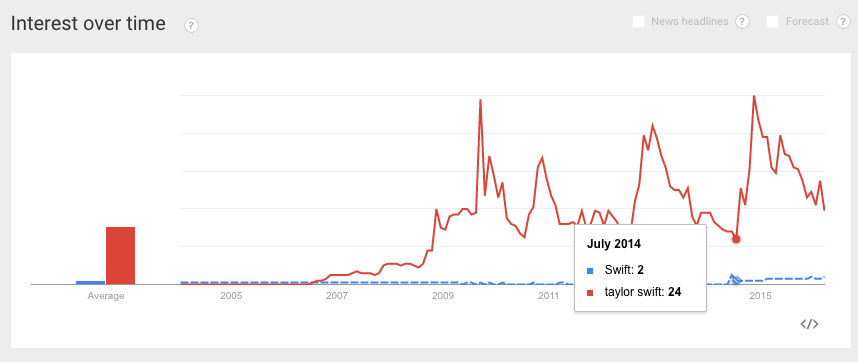Click the News headlines label text
Image resolution: width=858 pixels, height=362 pixels.
(689, 22)
